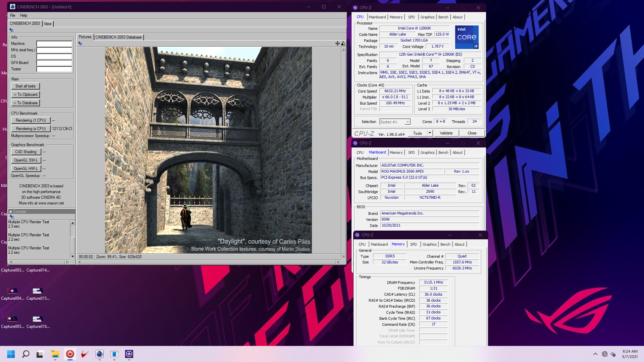644x362 pixels.
Task: Click the purple CPU-Z chip icon in the taskbar
Action: (129, 354)
